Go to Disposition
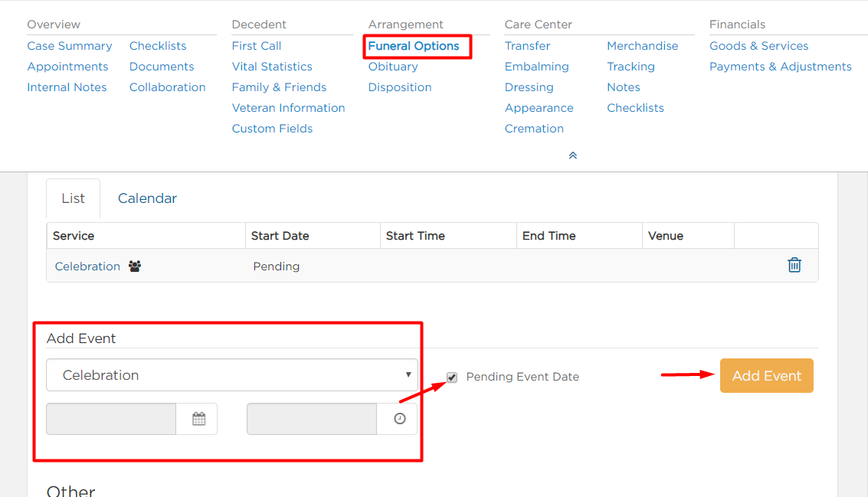Image resolution: width=868 pixels, height=497 pixels. 400,87
